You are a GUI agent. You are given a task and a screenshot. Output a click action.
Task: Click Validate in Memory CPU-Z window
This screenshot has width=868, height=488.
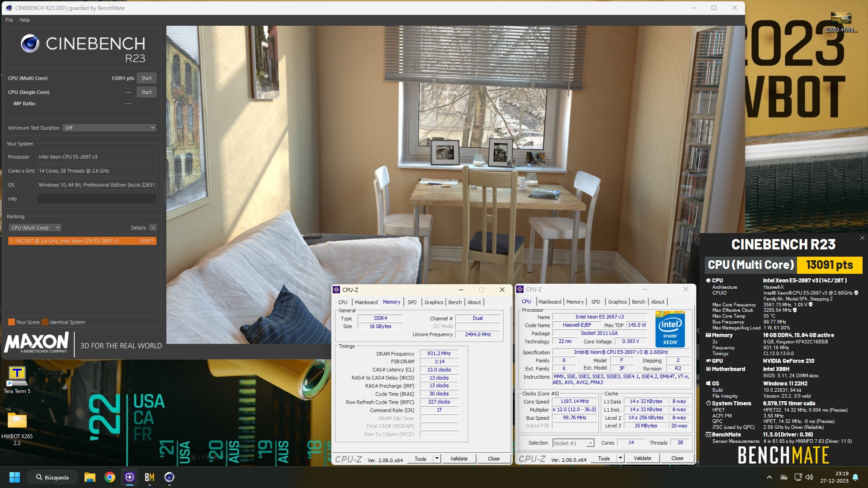coord(459,459)
